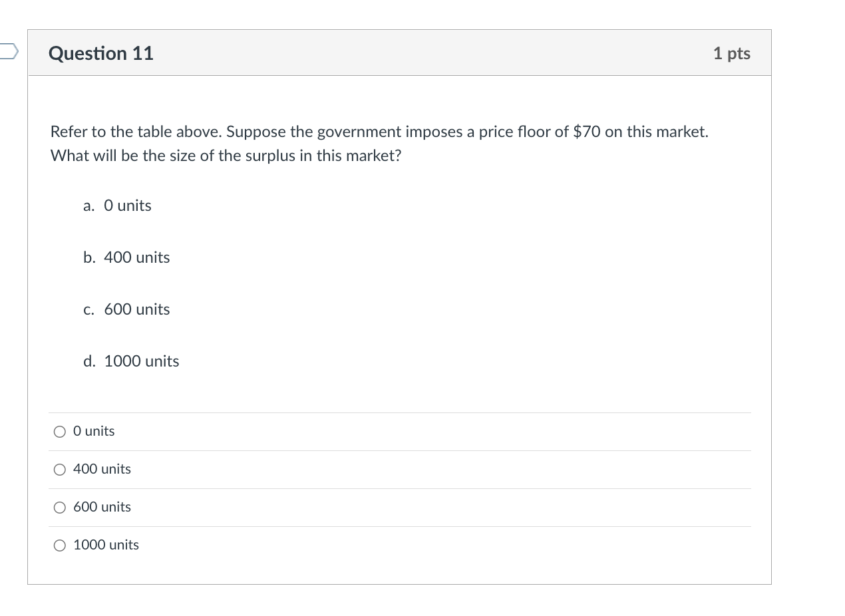The image size is (845, 616).
Task: Select the '600 units' radio button
Action: click(59, 507)
